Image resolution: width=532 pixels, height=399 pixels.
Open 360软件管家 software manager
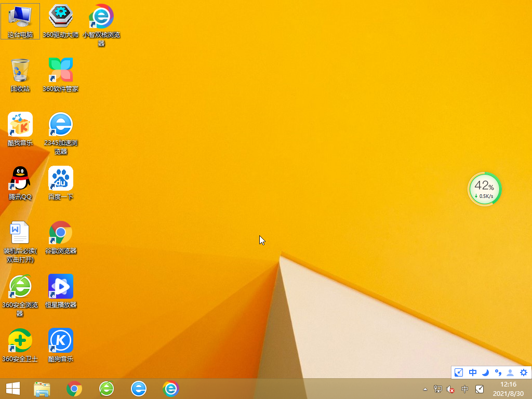pos(60,71)
